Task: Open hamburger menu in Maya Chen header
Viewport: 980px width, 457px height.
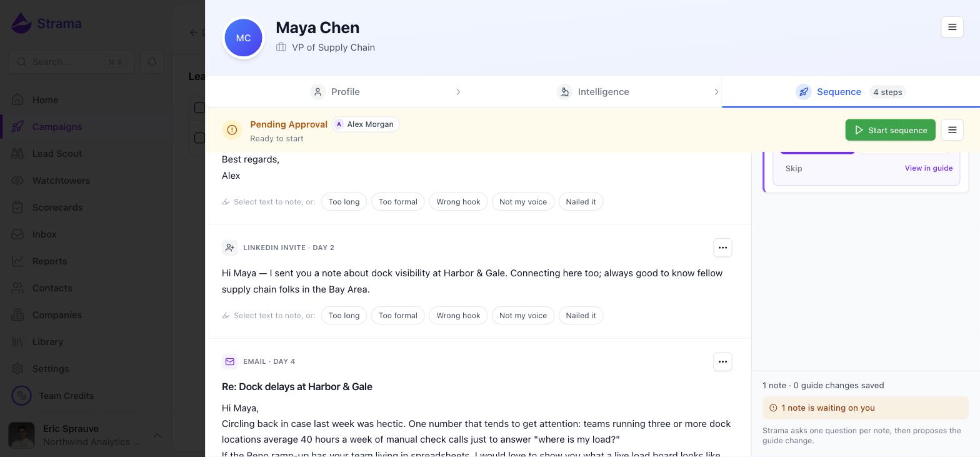Action: [x=952, y=27]
